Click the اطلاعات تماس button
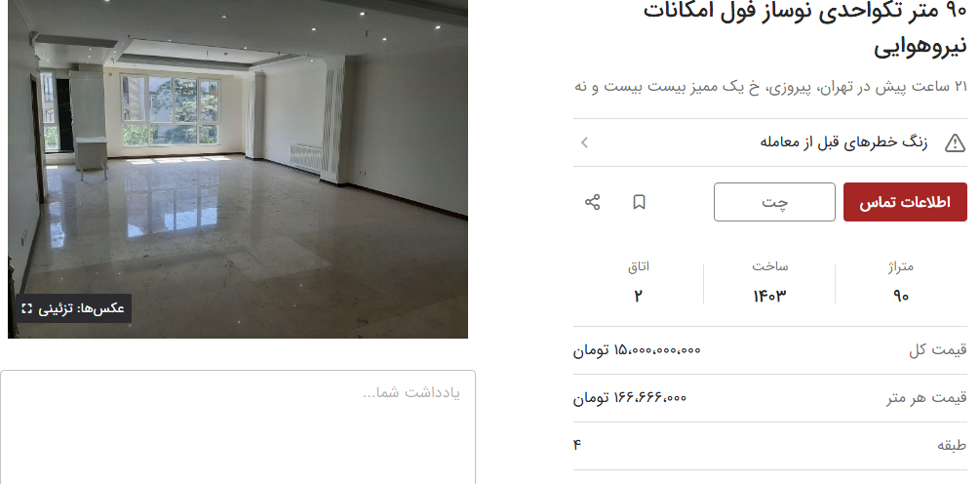This screenshot has height=484, width=980. [x=905, y=202]
